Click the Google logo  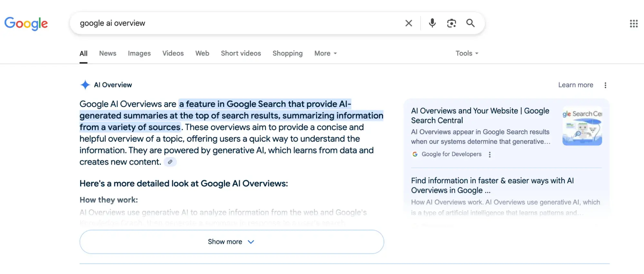pos(26,24)
